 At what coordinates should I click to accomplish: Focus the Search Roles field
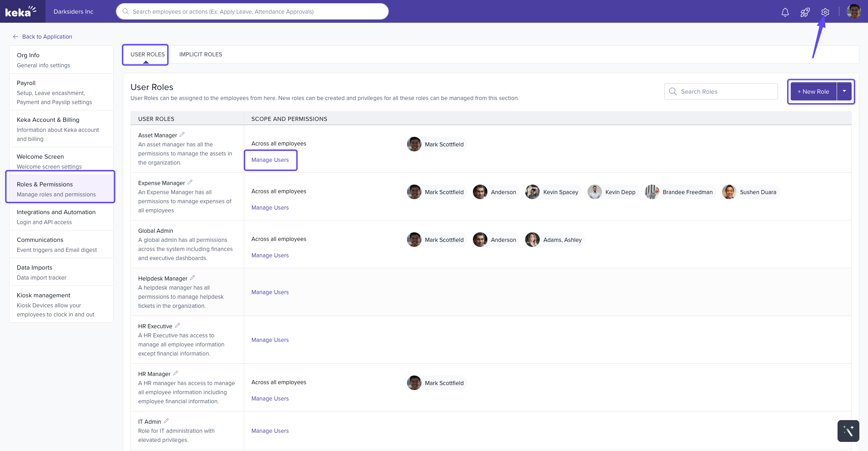726,91
